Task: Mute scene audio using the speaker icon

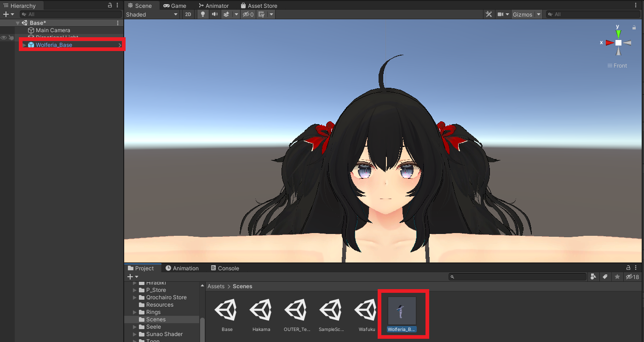Action: click(214, 14)
